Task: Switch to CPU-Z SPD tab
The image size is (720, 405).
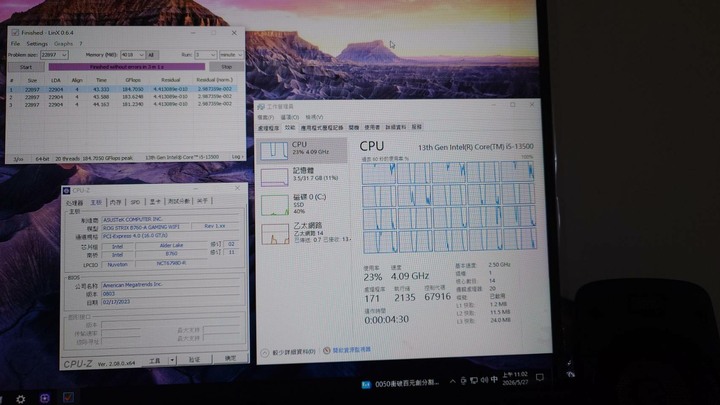Action: (135, 202)
